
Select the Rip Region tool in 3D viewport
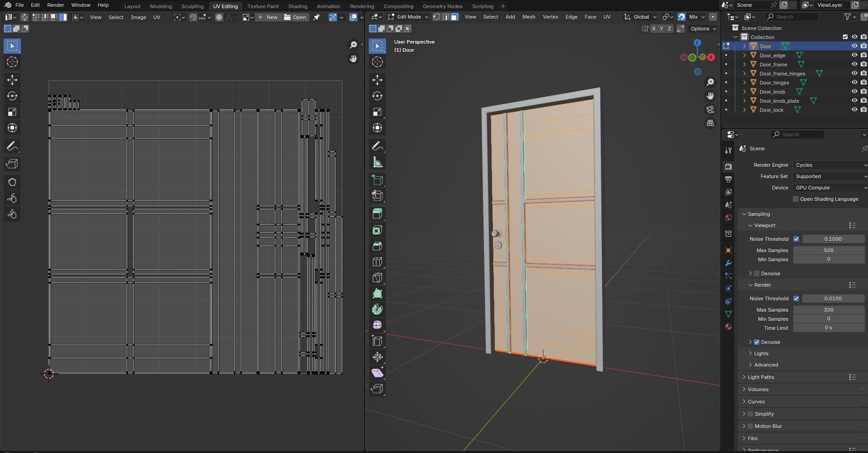[377, 389]
